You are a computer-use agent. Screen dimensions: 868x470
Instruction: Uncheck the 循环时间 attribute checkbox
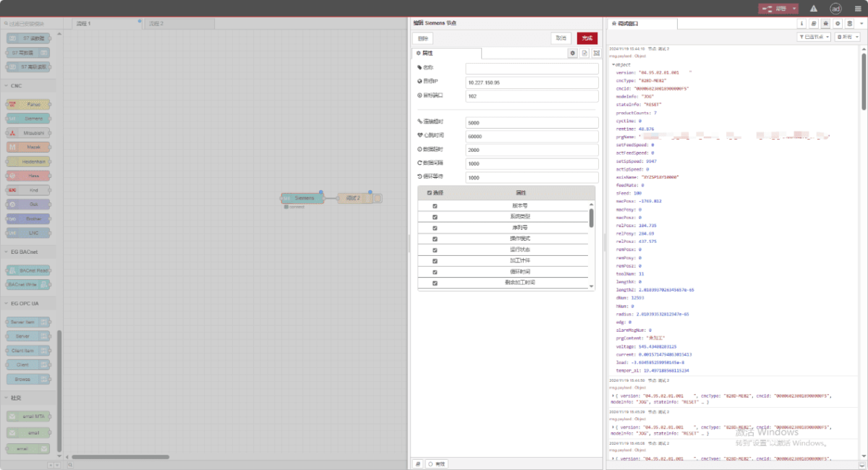point(435,272)
